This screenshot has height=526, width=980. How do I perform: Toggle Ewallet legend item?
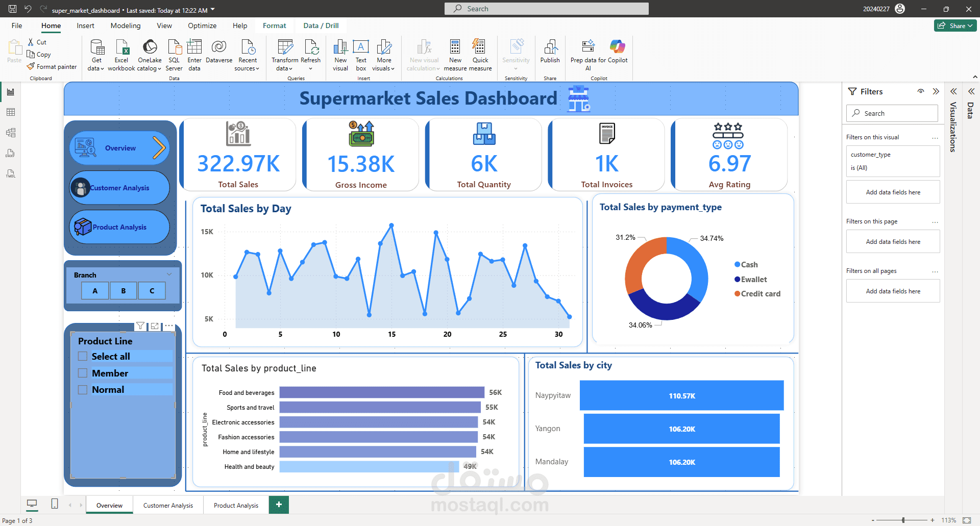point(751,279)
